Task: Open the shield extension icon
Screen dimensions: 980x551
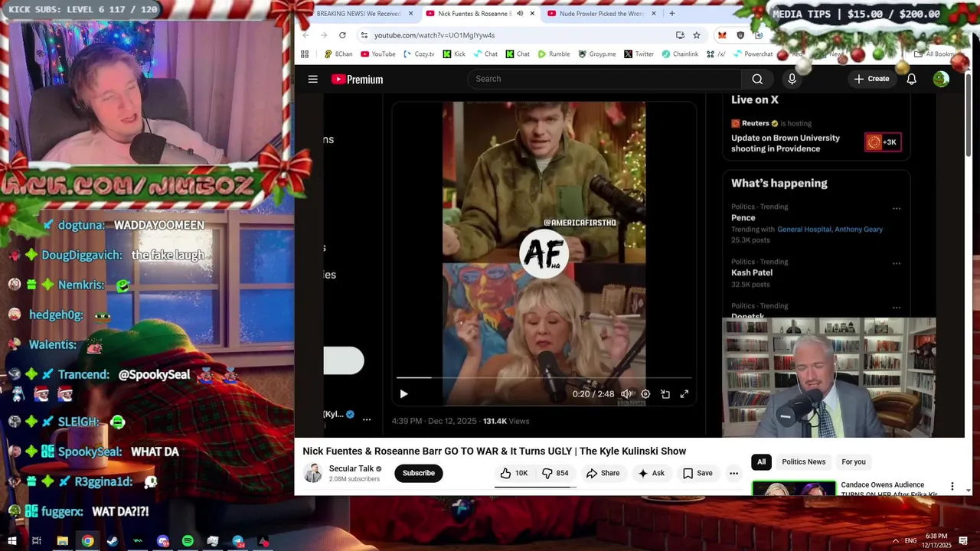Action: (740, 35)
